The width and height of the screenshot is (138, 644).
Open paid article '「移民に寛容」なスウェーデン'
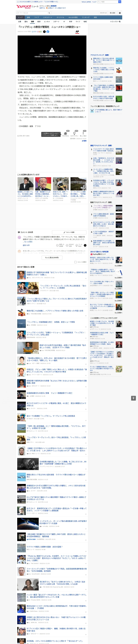[x=102, y=294]
